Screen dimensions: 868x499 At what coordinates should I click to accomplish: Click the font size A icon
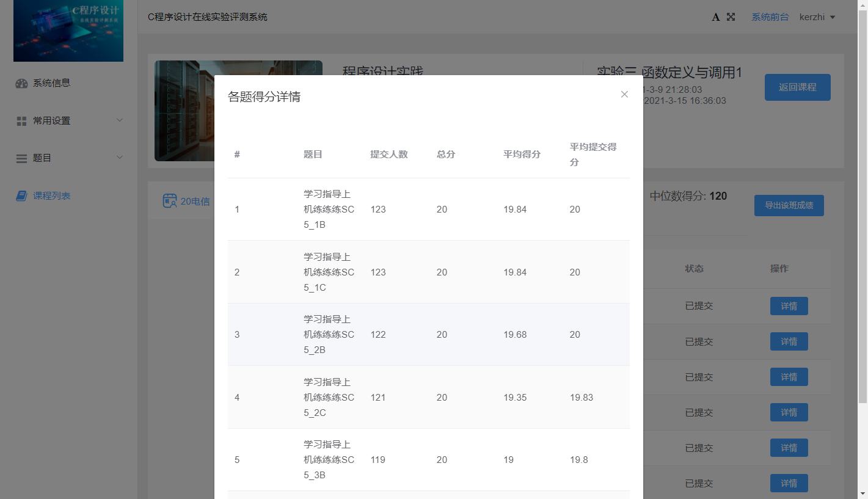(716, 17)
